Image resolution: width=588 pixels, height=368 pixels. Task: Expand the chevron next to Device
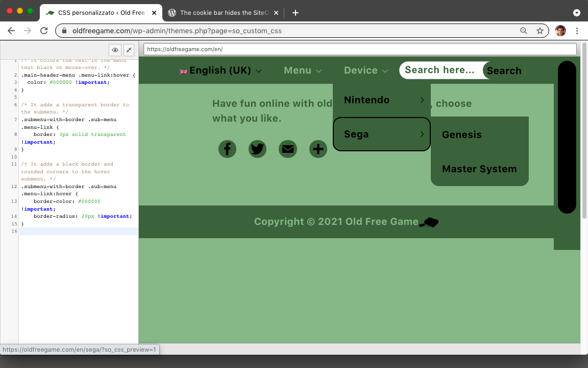[385, 71]
